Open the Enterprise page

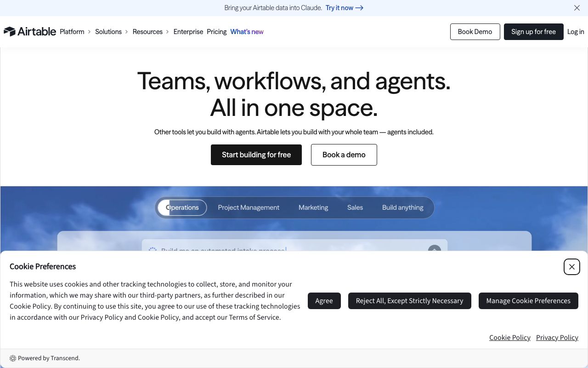(188, 32)
